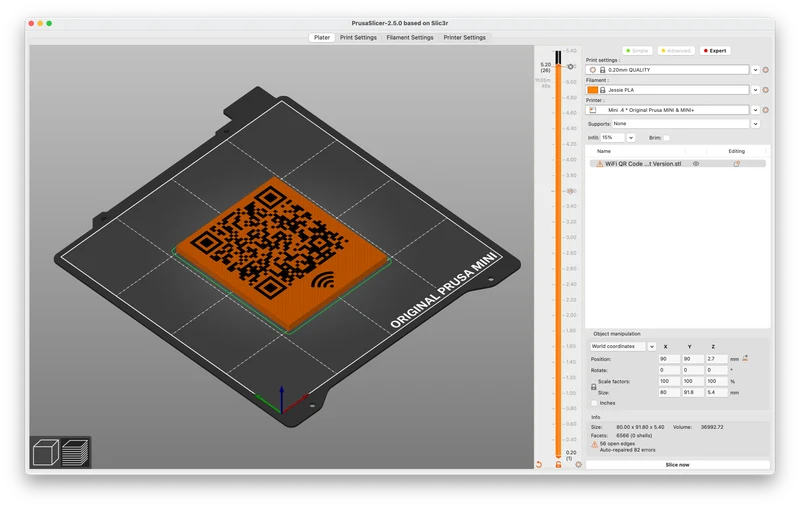Click lock icon in Filament preset field

click(602, 90)
